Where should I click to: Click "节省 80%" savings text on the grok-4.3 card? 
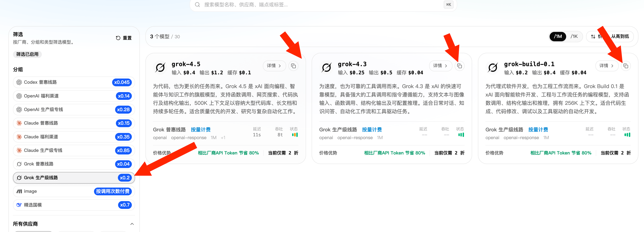[415, 153]
